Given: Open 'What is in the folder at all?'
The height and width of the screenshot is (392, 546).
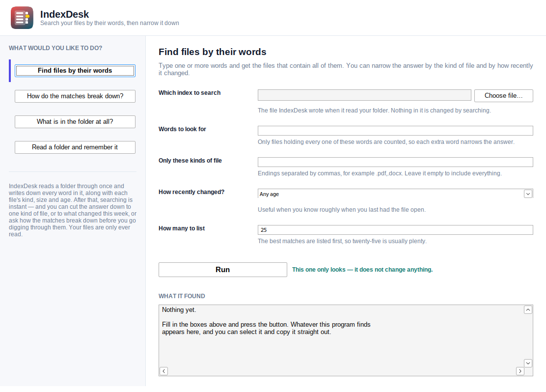Looking at the screenshot, I should (75, 122).
